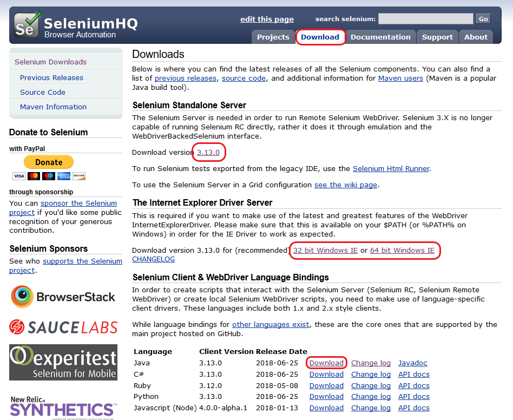Click Download in the Python row

click(x=326, y=397)
